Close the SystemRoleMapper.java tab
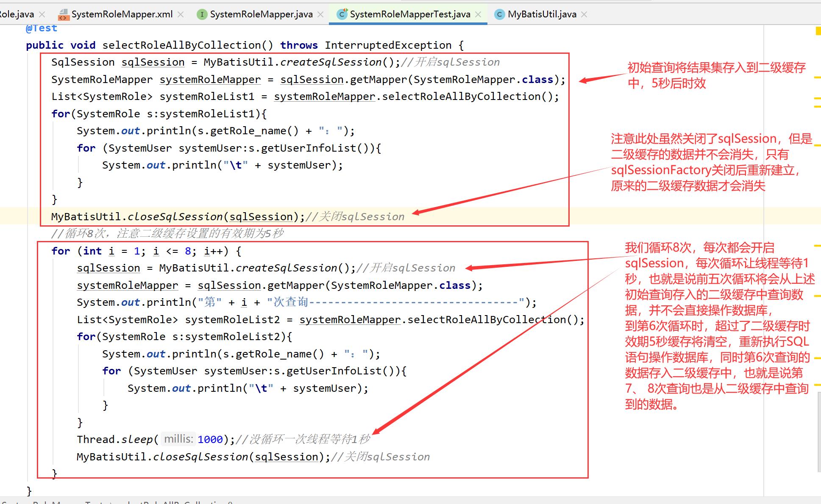 320,14
